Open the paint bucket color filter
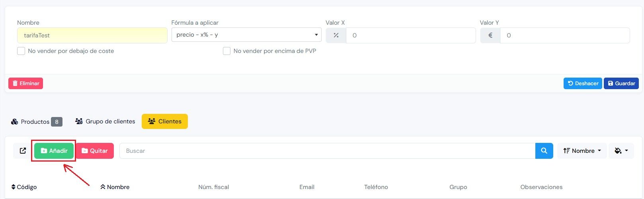This screenshot has height=199, width=644. (x=621, y=151)
